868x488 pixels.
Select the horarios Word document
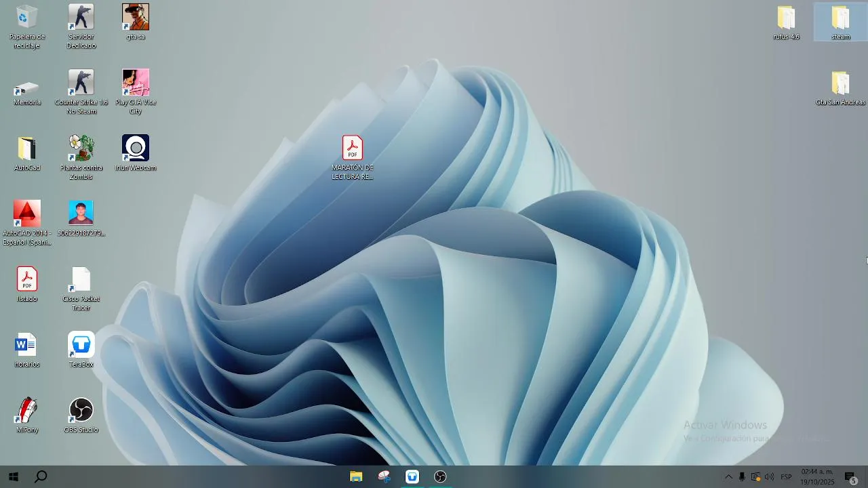[27, 350]
